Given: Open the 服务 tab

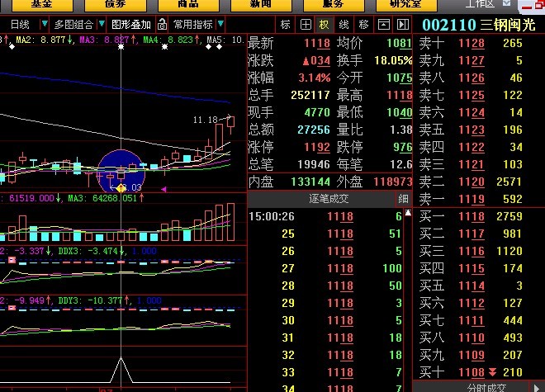Looking at the screenshot, I should 334,4.
